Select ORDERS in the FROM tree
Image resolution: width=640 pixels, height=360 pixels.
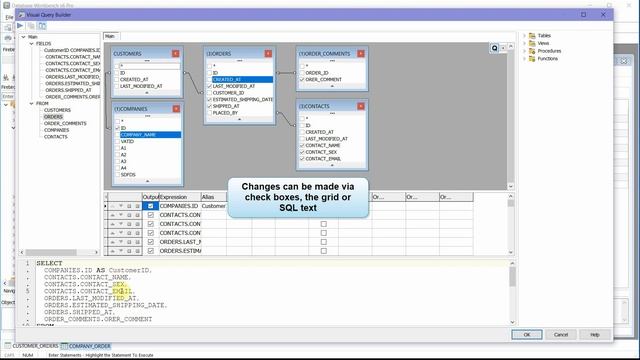[x=53, y=117]
